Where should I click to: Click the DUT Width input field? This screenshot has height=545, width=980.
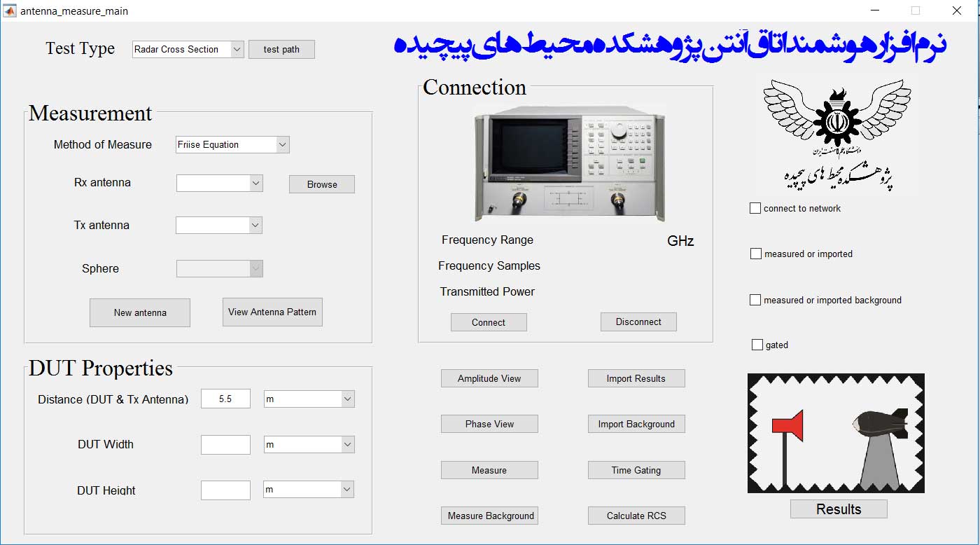click(225, 445)
